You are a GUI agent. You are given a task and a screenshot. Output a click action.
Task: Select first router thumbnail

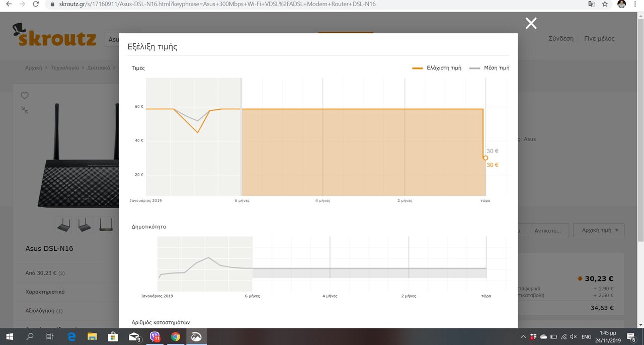point(64,225)
